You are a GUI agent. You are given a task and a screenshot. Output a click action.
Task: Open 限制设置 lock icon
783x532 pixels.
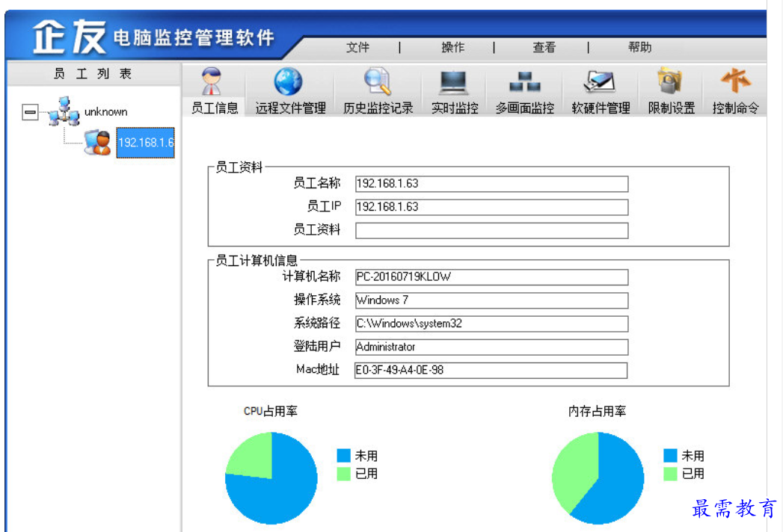[x=670, y=81]
